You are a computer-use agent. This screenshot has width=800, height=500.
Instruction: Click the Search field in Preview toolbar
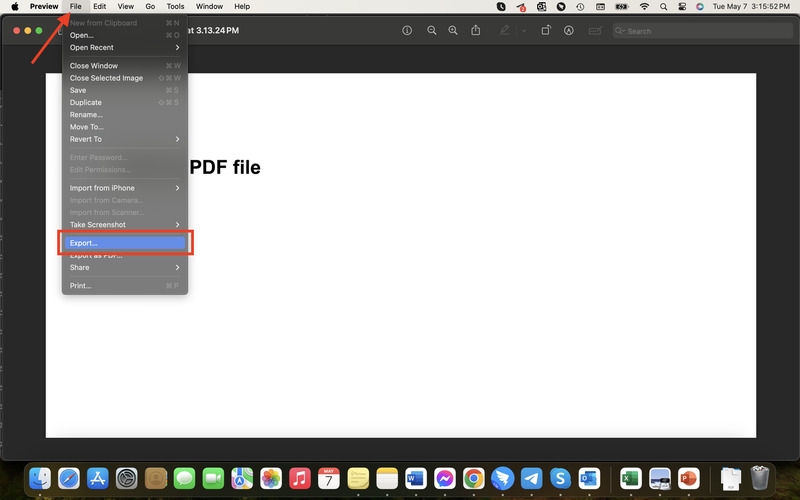[703, 31]
